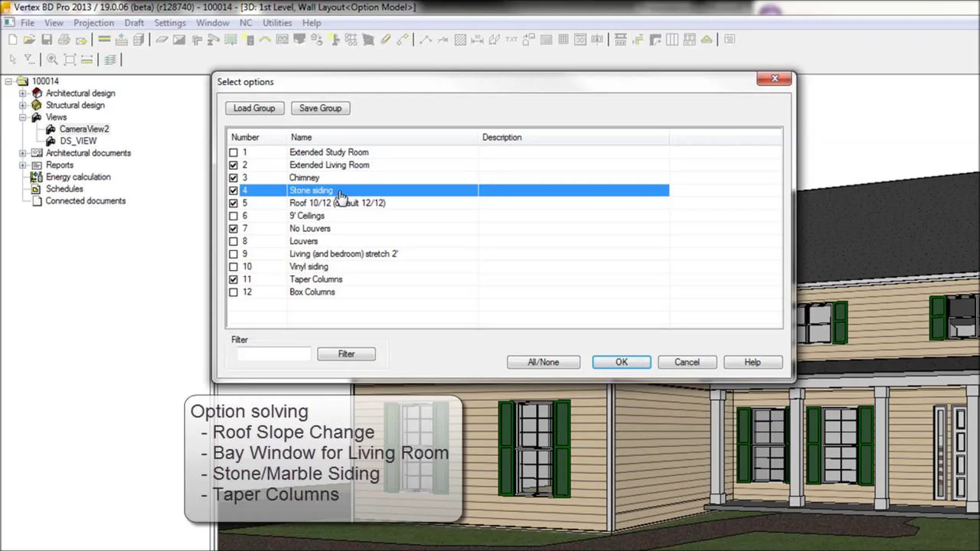
Task: Click the Help button in dialog
Action: click(x=753, y=362)
